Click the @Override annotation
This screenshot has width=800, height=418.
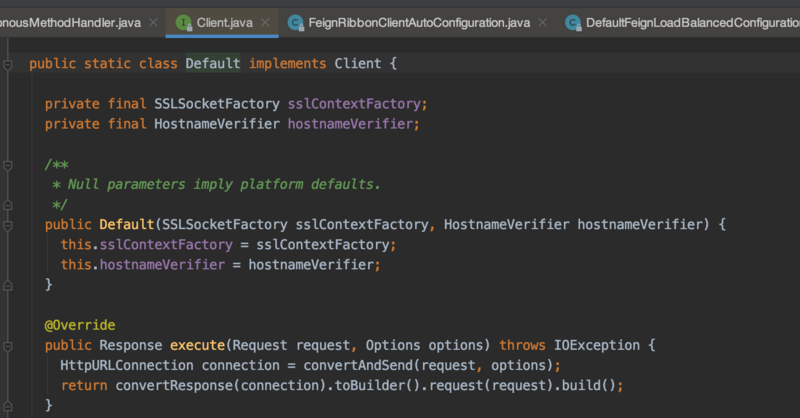(80, 325)
